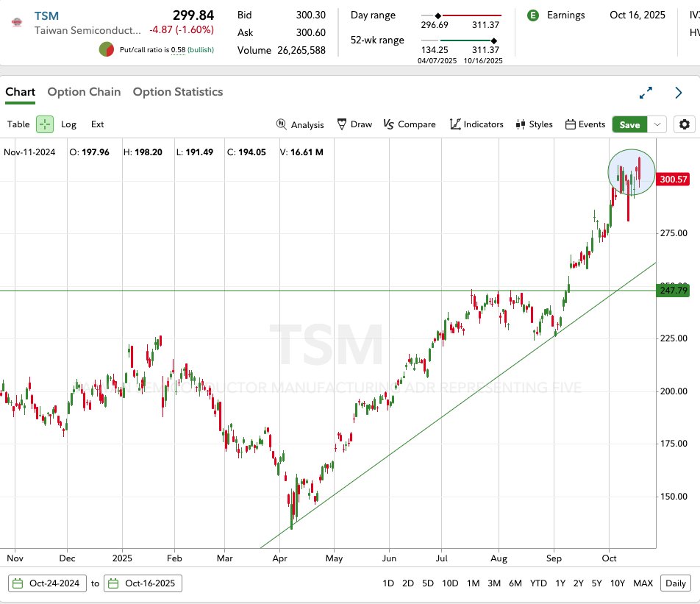The width and height of the screenshot is (700, 604).
Task: Expand the chart to fullscreen
Action: [646, 93]
